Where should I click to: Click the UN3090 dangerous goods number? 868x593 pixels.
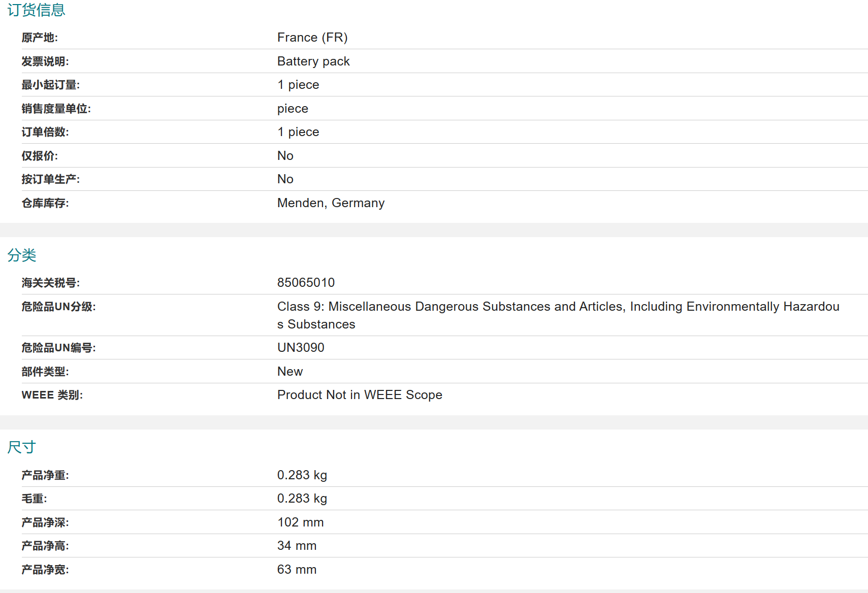[301, 348]
